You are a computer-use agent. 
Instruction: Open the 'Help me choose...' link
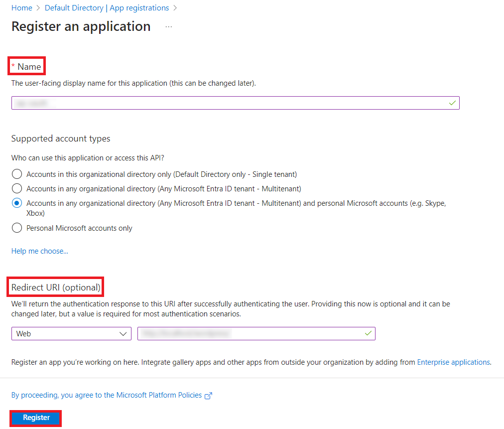(39, 251)
